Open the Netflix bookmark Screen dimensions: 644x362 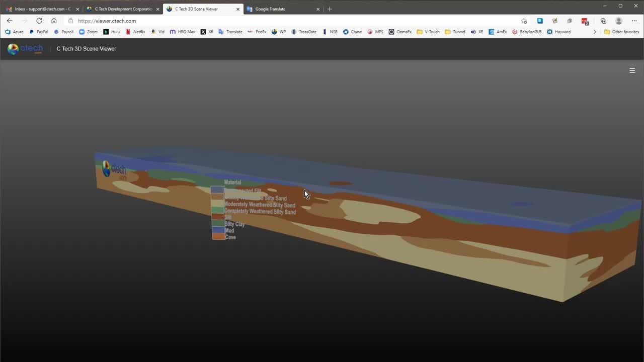[135, 32]
